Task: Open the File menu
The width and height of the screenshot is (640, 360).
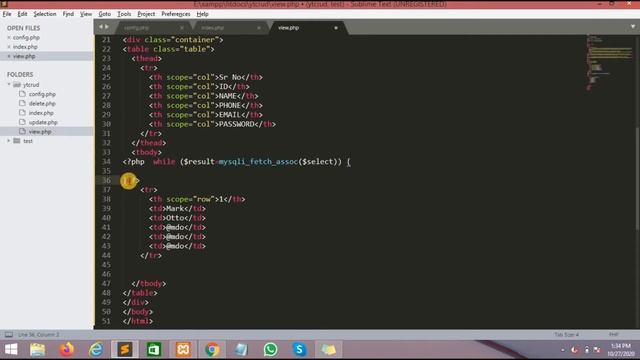Action: coord(7,14)
